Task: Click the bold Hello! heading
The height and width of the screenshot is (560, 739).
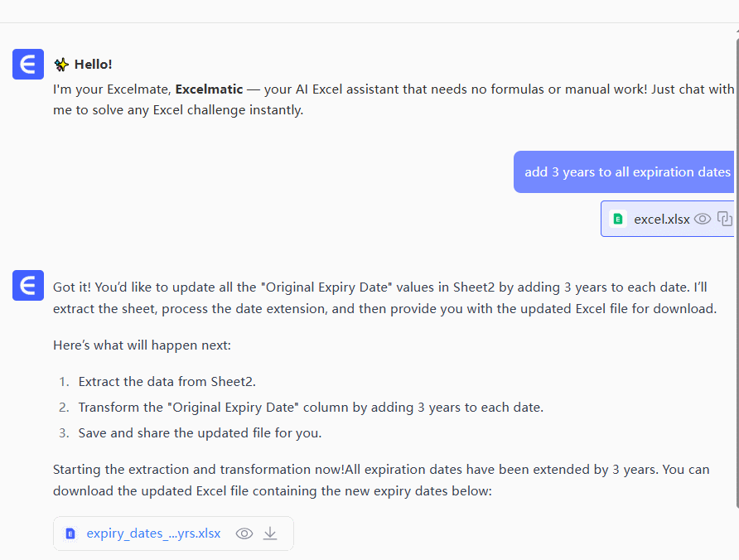Action: 93,65
